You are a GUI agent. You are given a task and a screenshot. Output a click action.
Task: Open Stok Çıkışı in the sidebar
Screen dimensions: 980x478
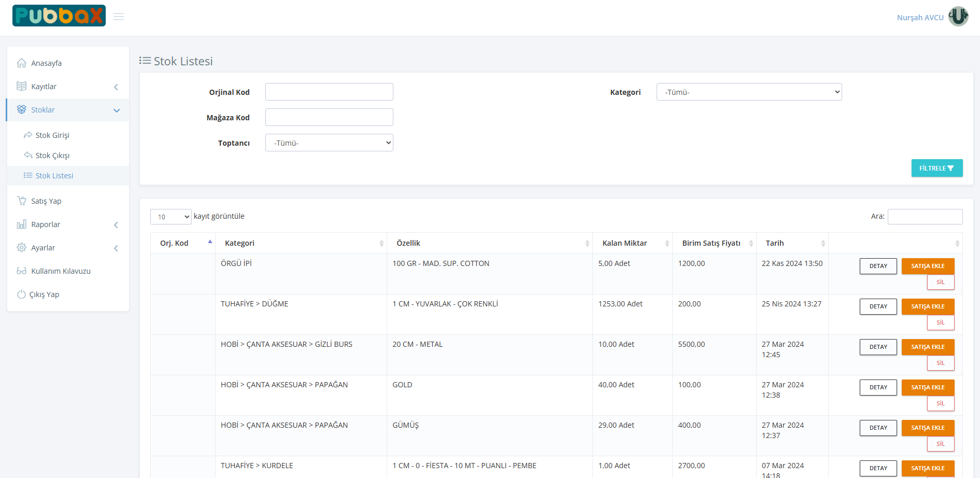pos(52,156)
